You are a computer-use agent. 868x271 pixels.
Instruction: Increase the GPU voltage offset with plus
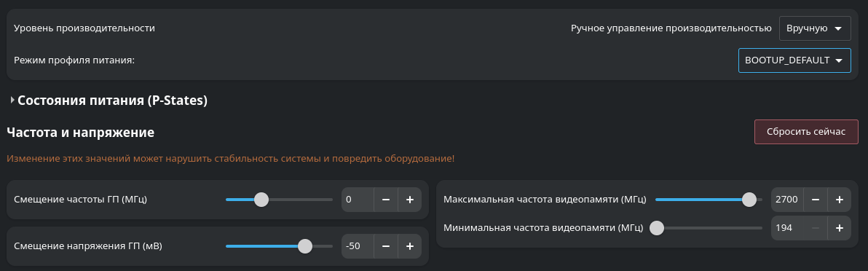point(410,246)
